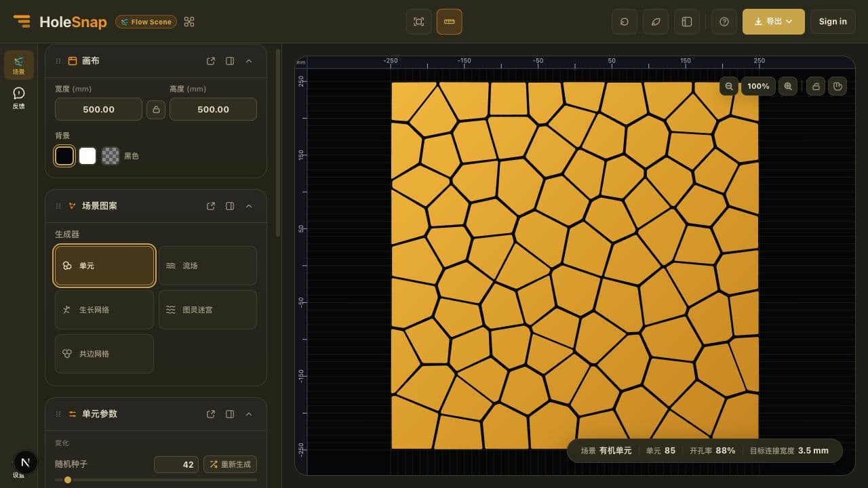The image size is (868, 488).
Task: Click the 宽度 width input field
Action: pyautogui.click(x=98, y=109)
